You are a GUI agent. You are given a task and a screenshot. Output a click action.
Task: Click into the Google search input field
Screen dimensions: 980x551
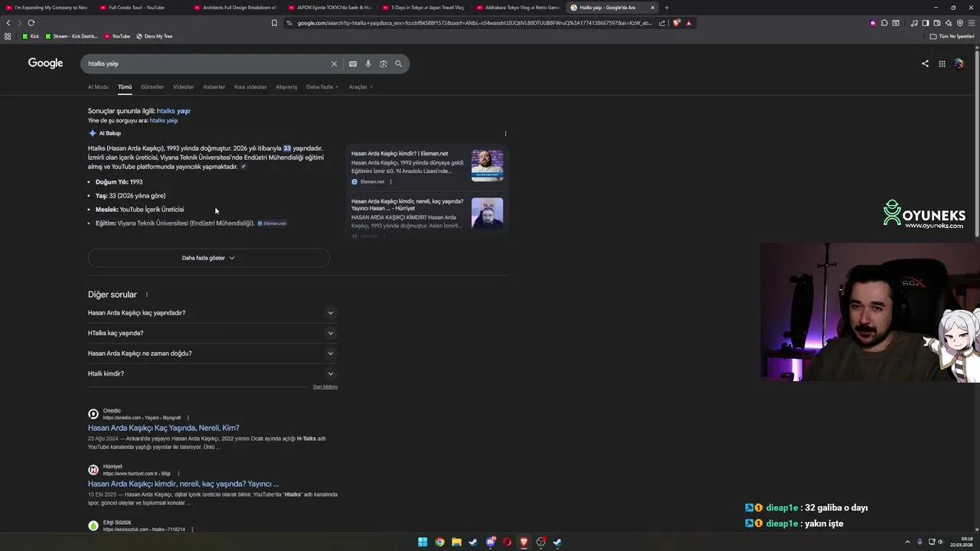(207, 64)
